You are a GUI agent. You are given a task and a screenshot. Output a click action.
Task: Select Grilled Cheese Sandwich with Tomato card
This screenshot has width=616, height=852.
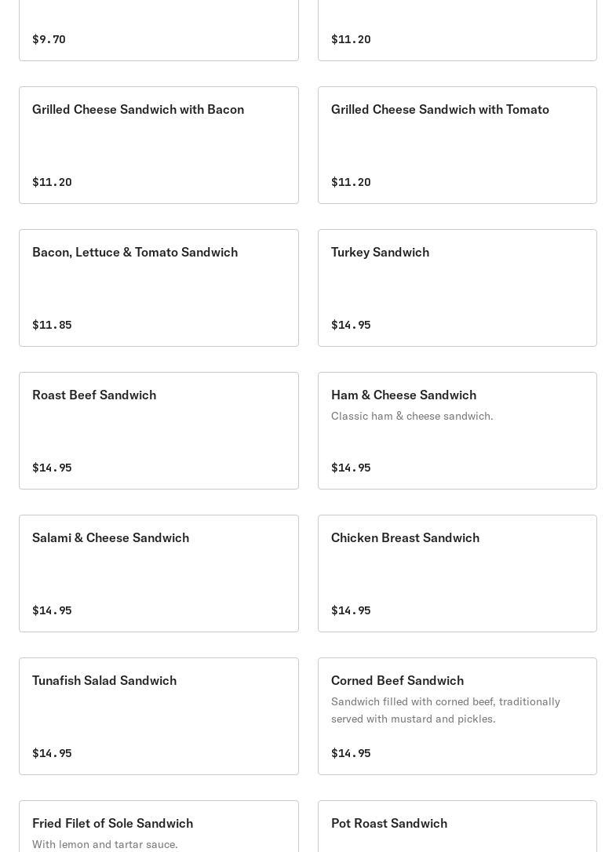[x=457, y=145]
